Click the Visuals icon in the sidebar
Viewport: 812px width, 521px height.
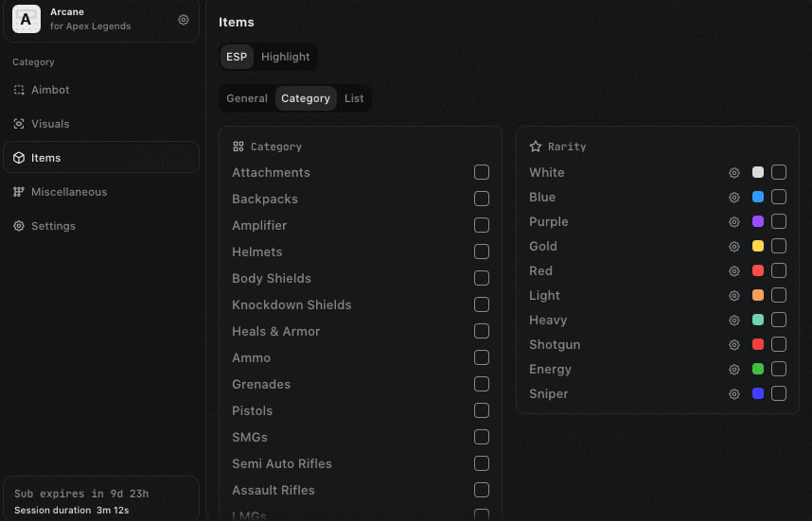coord(19,124)
